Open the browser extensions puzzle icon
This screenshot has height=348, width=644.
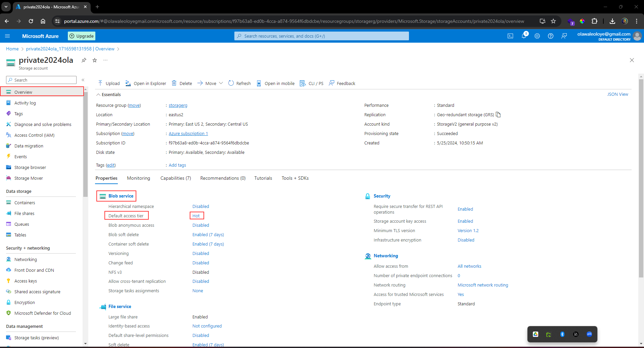click(x=594, y=21)
